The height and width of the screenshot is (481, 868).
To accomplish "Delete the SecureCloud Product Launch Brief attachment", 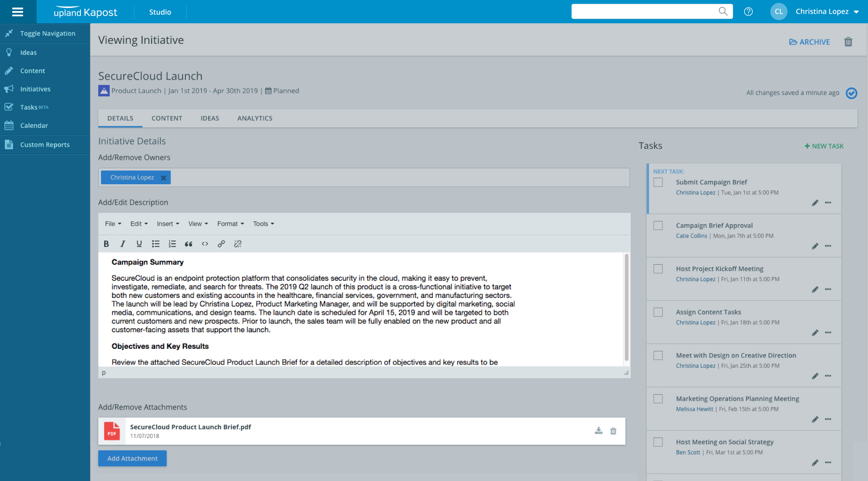I will [613, 431].
